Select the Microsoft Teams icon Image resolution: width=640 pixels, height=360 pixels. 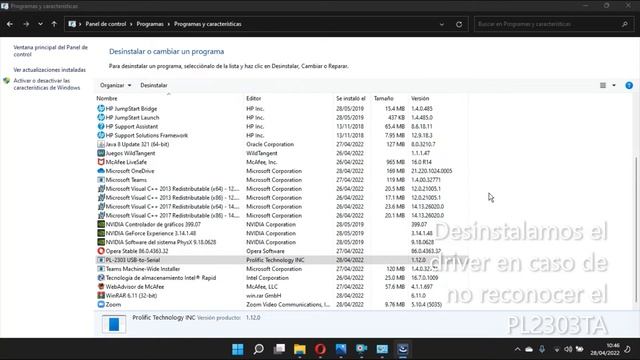tap(101, 180)
